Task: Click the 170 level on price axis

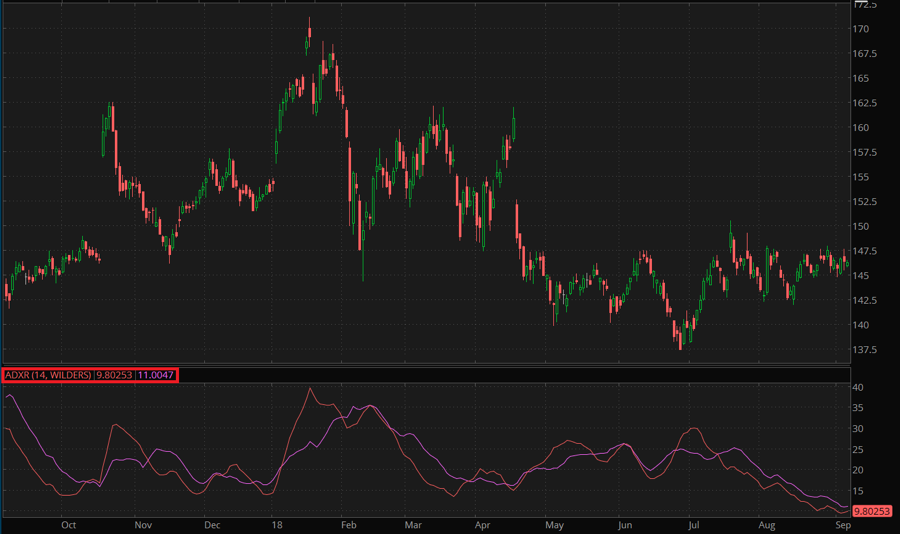Action: pyautogui.click(x=860, y=29)
